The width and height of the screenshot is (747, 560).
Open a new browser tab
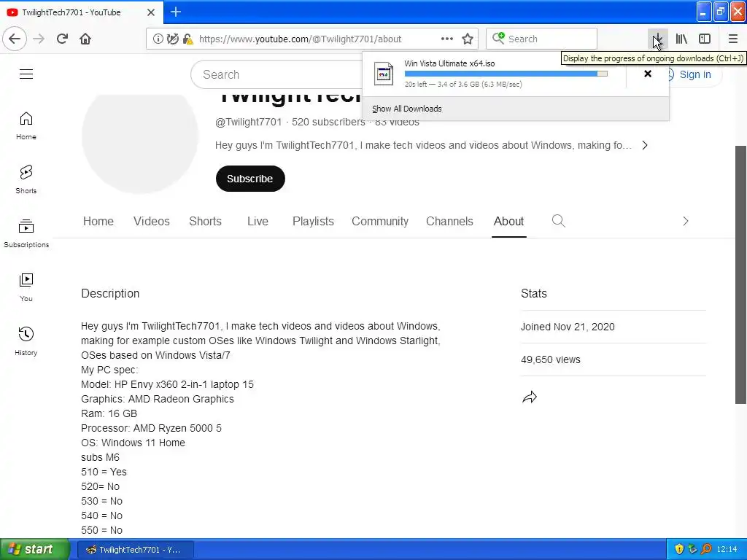click(x=175, y=12)
